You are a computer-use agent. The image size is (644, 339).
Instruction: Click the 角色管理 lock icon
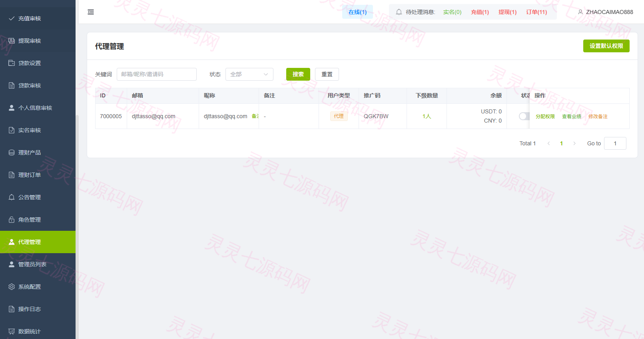(12, 220)
